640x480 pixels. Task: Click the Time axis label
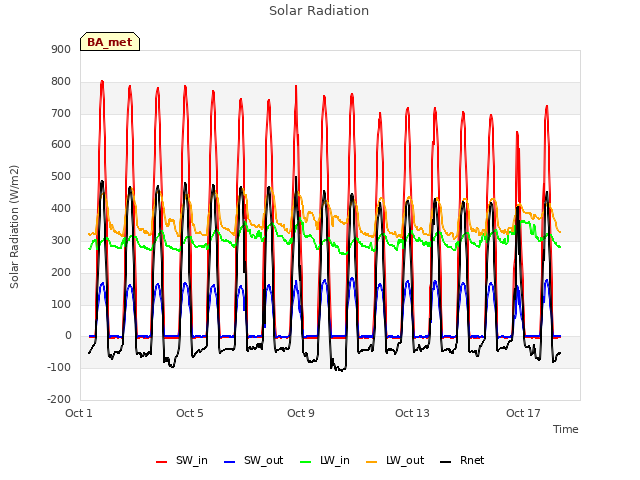coord(565,429)
